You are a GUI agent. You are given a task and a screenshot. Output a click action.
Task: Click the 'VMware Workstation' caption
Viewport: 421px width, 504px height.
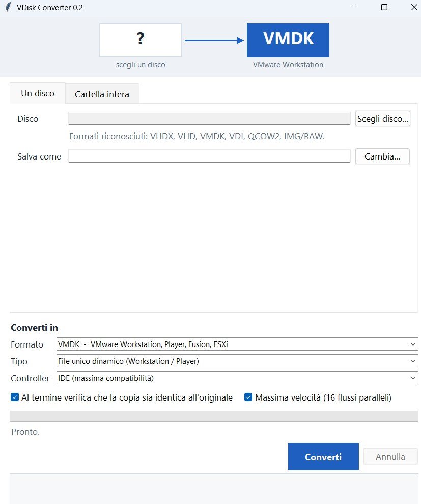tap(288, 65)
